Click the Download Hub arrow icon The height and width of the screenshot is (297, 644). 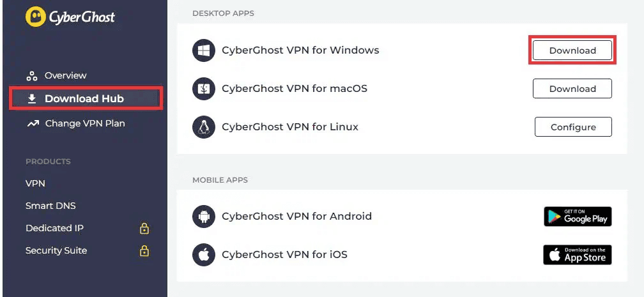(32, 98)
